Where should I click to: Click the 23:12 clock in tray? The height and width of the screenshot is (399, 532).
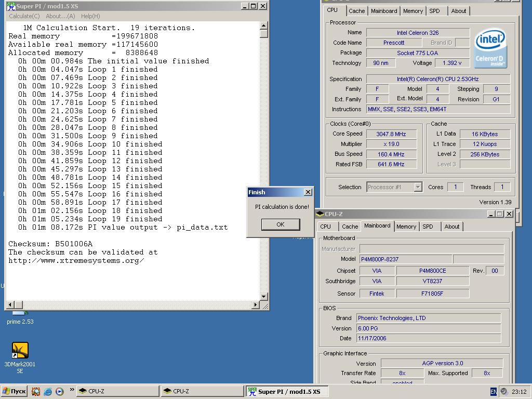tap(519, 392)
